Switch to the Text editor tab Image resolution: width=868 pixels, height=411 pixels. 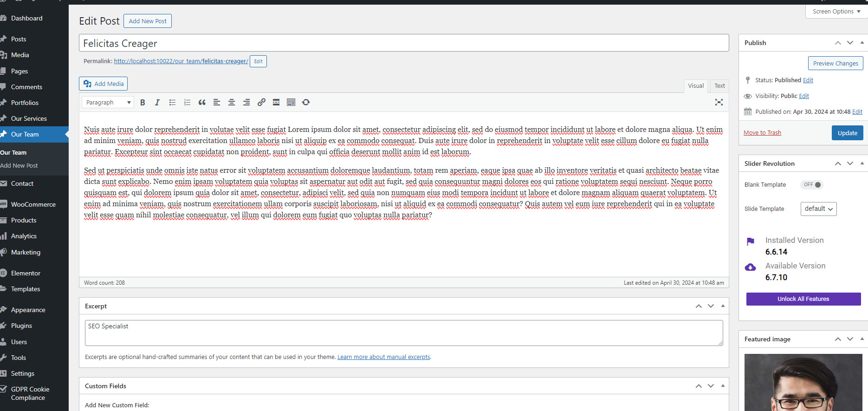(x=719, y=86)
